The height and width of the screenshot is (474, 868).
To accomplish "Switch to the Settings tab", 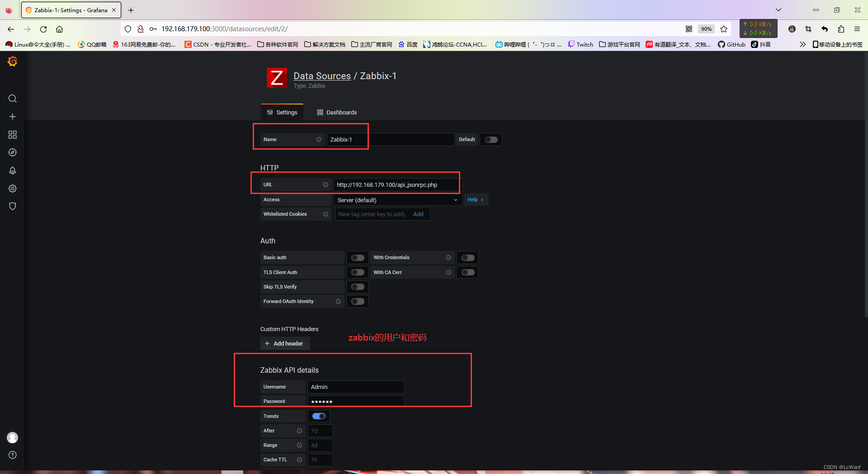I will [x=282, y=112].
